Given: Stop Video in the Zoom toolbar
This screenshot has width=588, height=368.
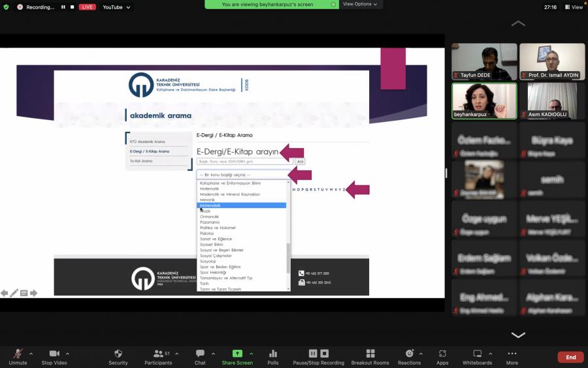Looking at the screenshot, I should tap(54, 357).
